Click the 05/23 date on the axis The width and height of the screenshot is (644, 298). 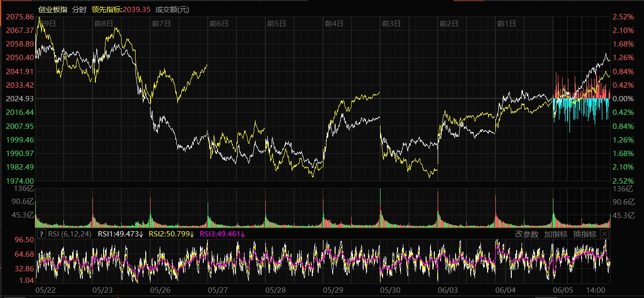[103, 290]
